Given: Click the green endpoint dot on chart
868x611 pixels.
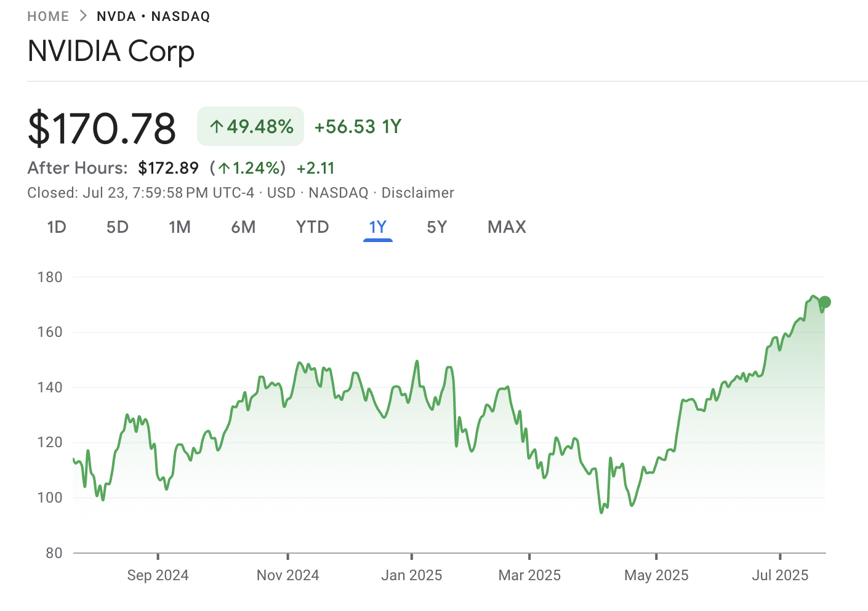Looking at the screenshot, I should tap(825, 302).
